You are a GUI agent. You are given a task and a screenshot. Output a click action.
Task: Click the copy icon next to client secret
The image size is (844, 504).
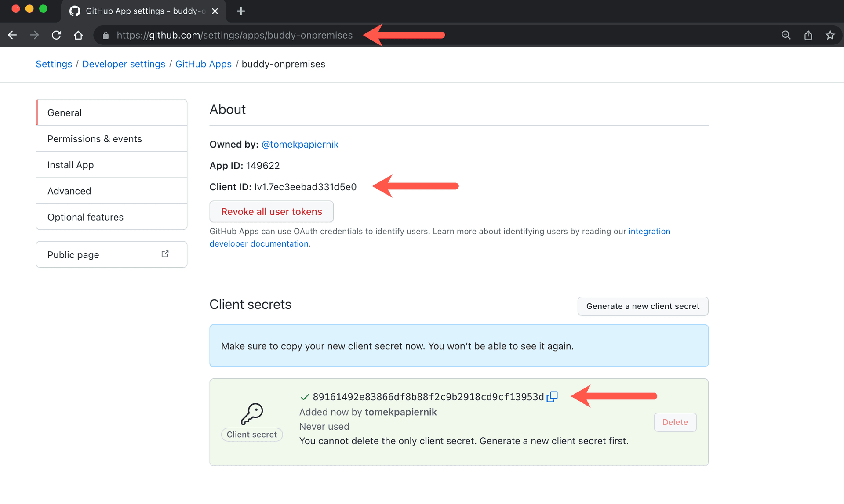coord(552,397)
